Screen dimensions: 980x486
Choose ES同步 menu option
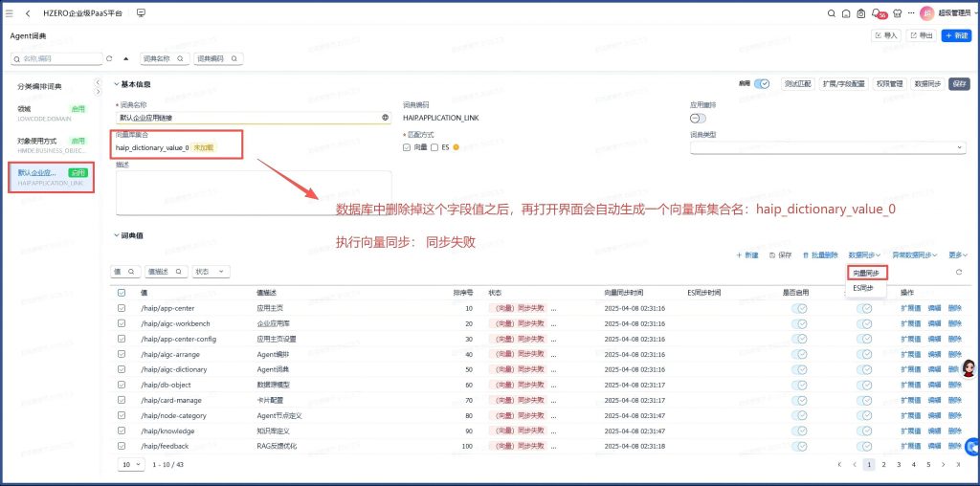(x=864, y=288)
